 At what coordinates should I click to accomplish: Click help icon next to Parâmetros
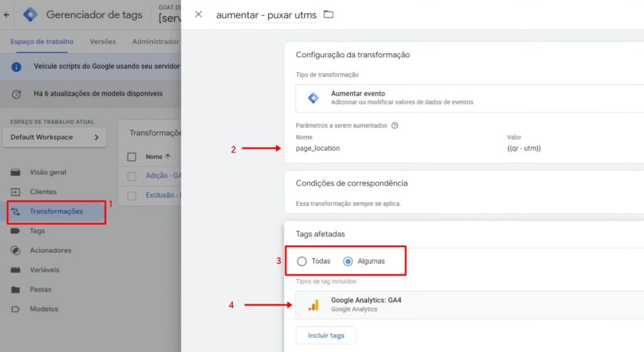[x=395, y=125]
